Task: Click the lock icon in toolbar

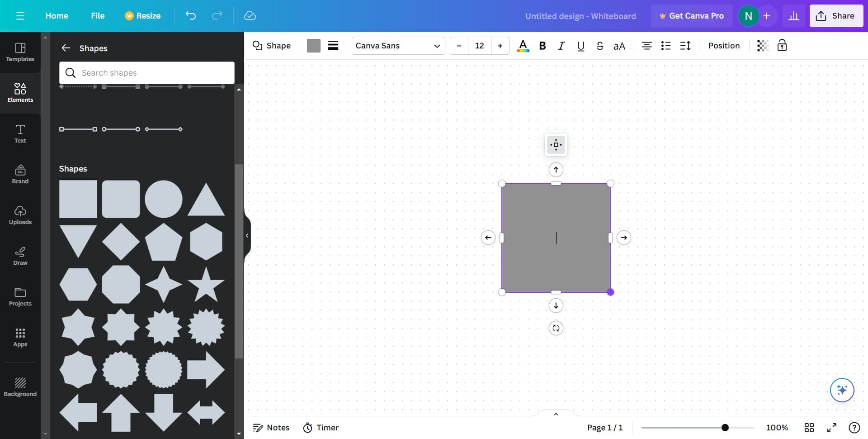Action: tap(782, 46)
